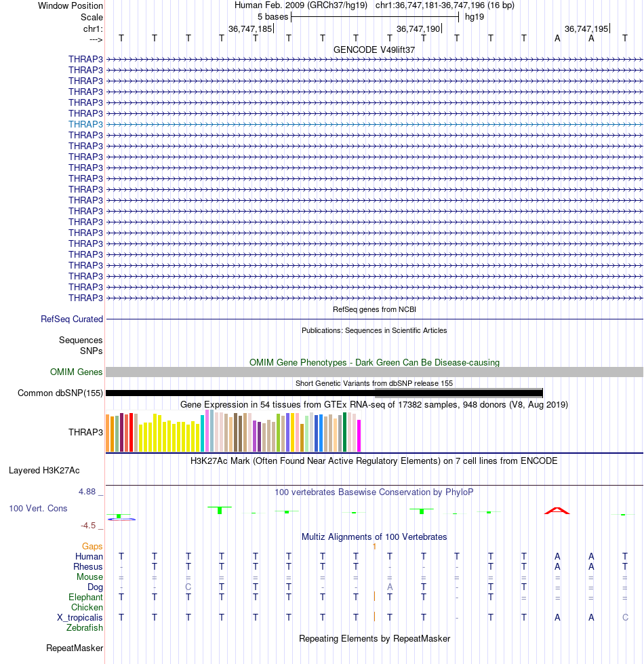Click the red A in the PhyloP track

tap(557, 511)
